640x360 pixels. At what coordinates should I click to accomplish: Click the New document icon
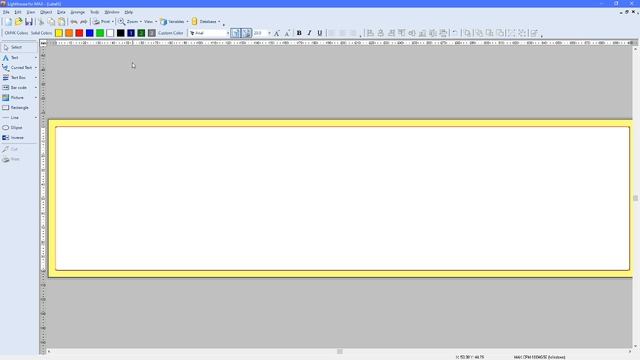[8, 22]
